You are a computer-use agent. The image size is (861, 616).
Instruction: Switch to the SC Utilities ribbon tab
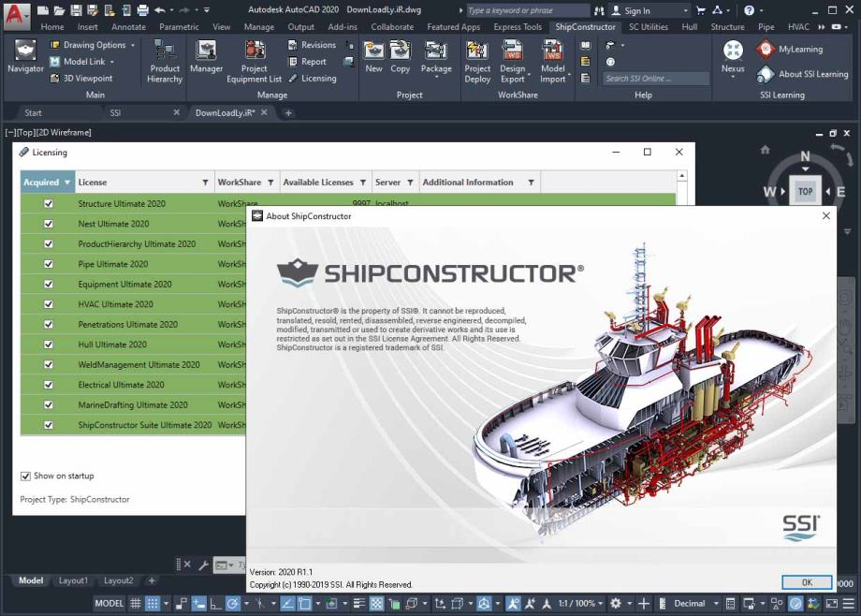point(648,27)
